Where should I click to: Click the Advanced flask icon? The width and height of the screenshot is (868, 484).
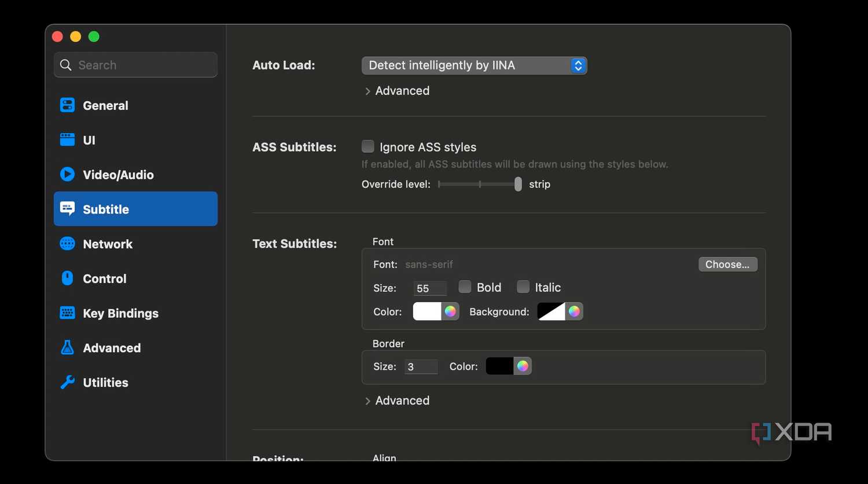[x=67, y=347]
